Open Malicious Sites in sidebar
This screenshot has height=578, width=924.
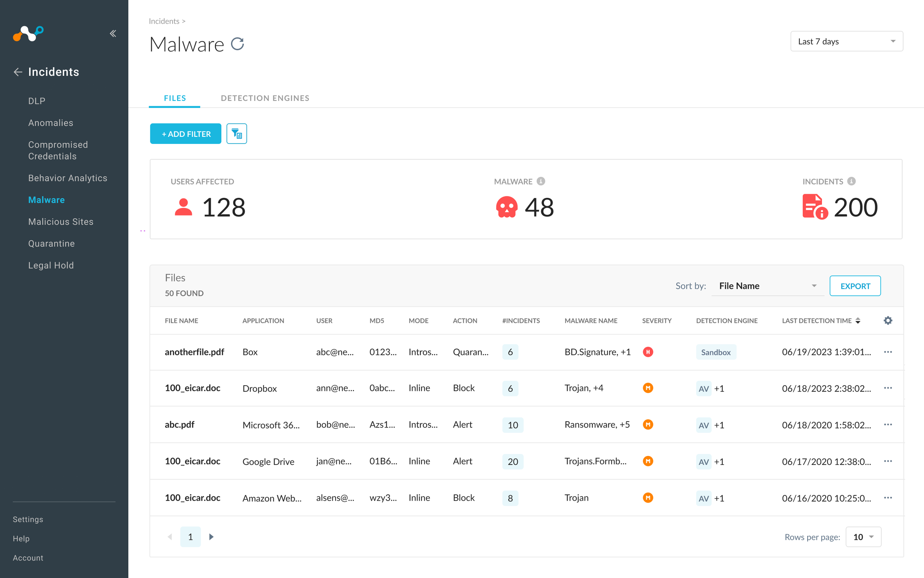click(61, 222)
